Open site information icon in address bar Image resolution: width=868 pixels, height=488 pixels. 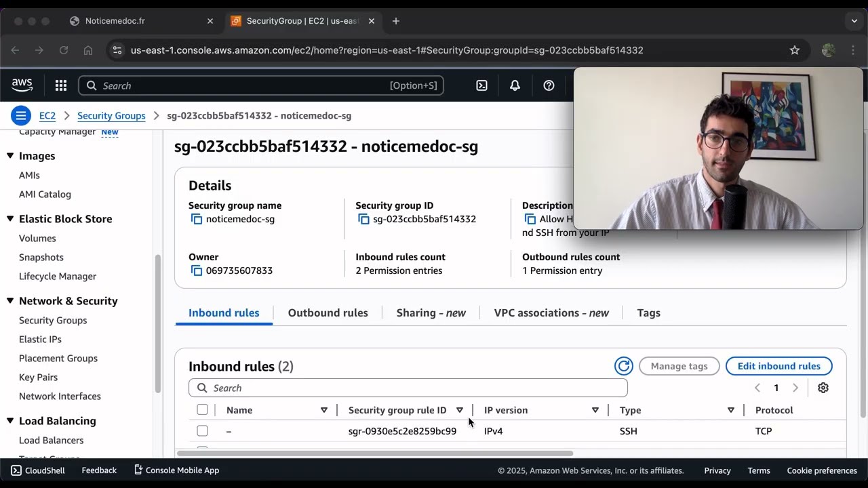click(117, 50)
